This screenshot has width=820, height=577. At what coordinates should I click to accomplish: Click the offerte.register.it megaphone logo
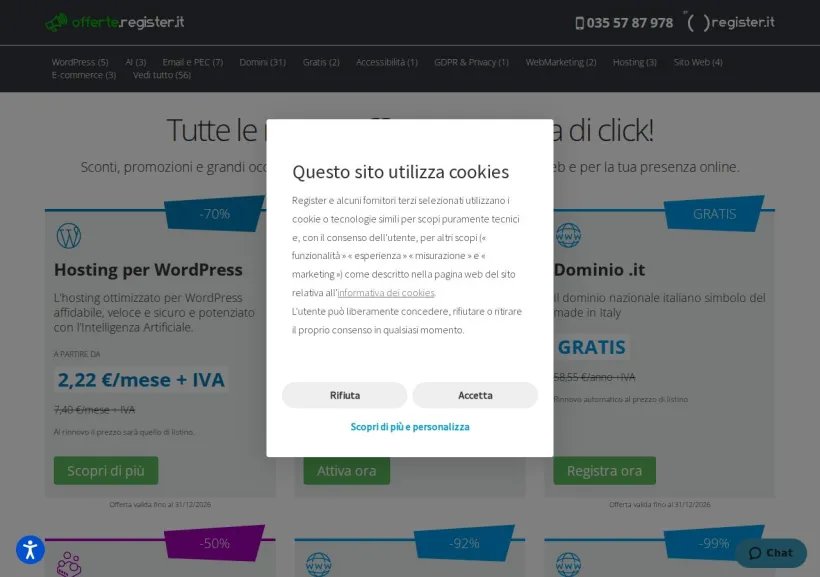pos(115,22)
